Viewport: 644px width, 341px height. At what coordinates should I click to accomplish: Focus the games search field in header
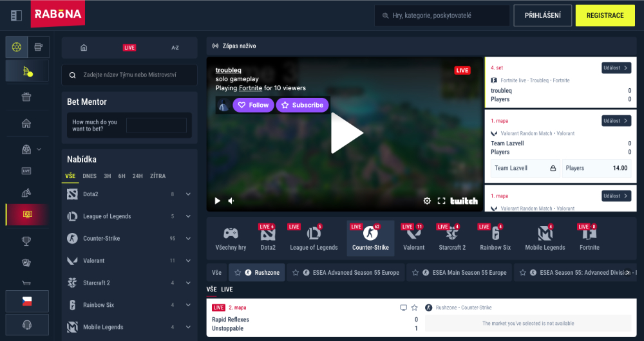point(442,15)
